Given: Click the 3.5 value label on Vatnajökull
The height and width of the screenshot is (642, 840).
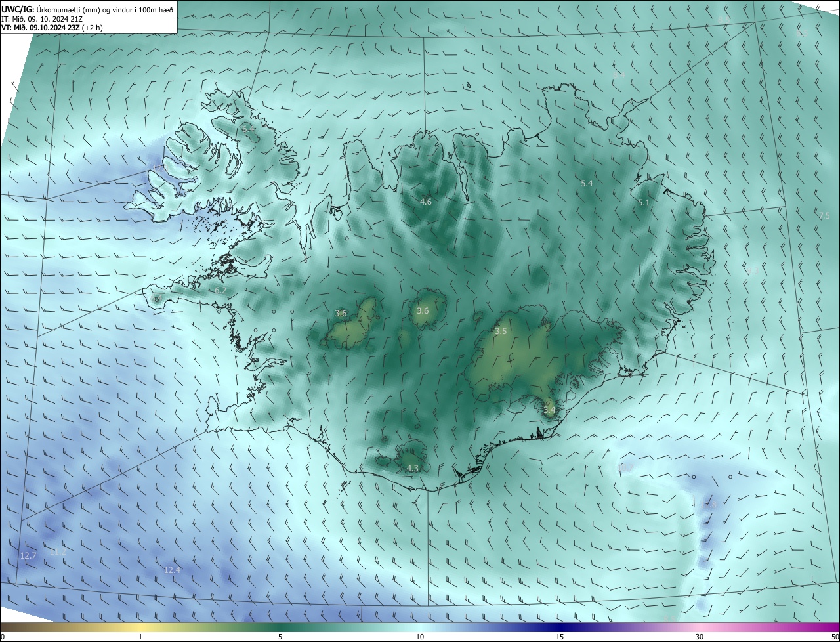Looking at the screenshot, I should pos(501,332).
